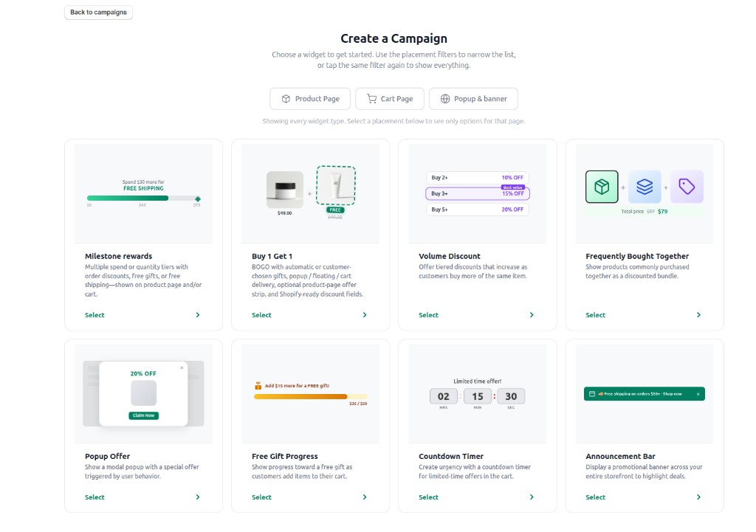This screenshot has width=756, height=532.
Task: Expand Countdown Timer via its chevron
Action: [531, 497]
